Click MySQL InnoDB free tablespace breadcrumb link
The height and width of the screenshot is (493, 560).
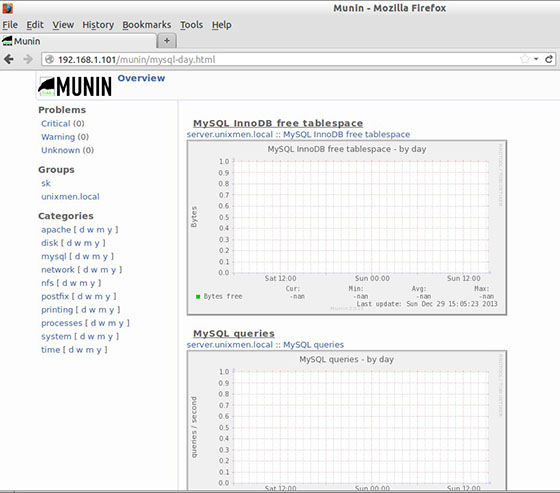[x=346, y=134]
